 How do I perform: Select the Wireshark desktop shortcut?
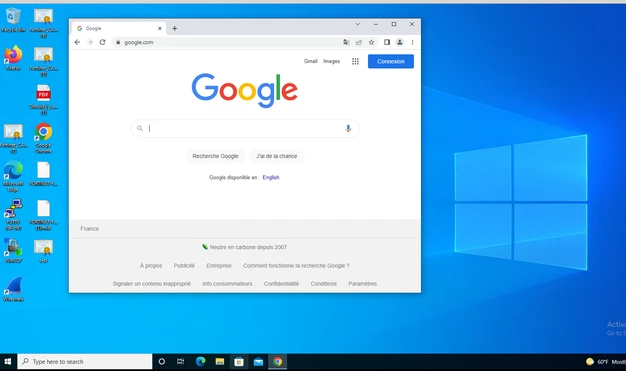point(13,289)
